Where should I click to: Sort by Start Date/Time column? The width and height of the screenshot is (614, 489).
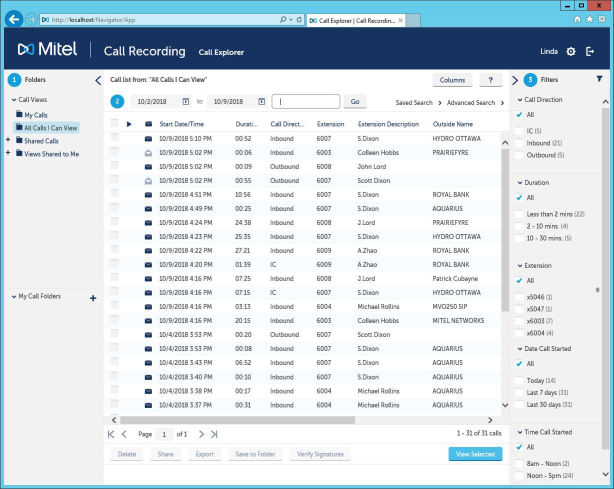click(182, 124)
